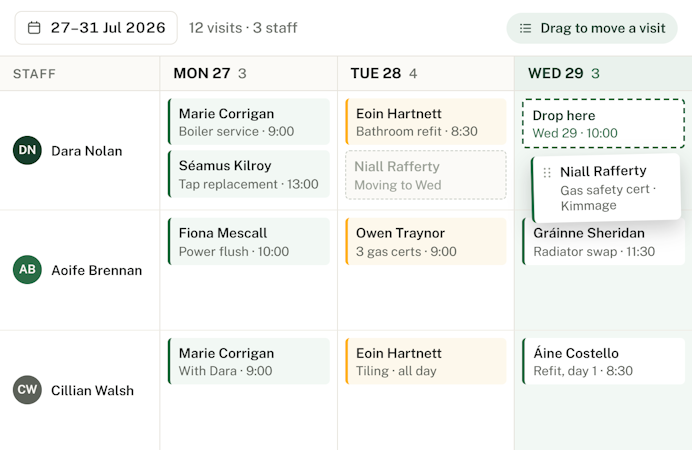The width and height of the screenshot is (692, 450).
Task: Click the AB avatar for Aoife Brennan
Action: tap(27, 270)
